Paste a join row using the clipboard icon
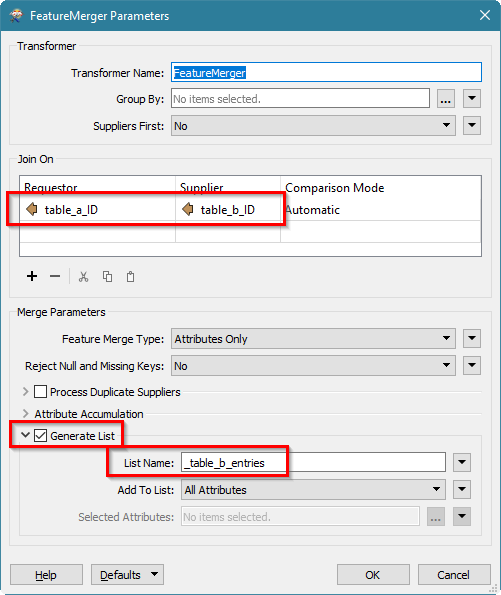 tap(131, 277)
